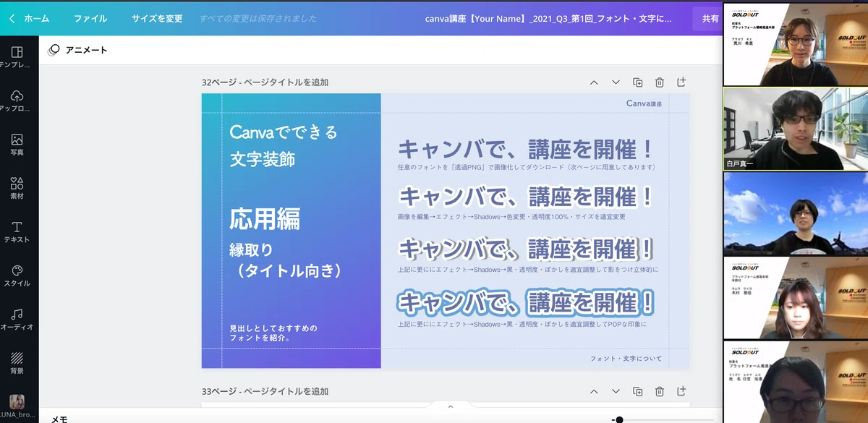Adjust the zoom slider handle

[619, 419]
